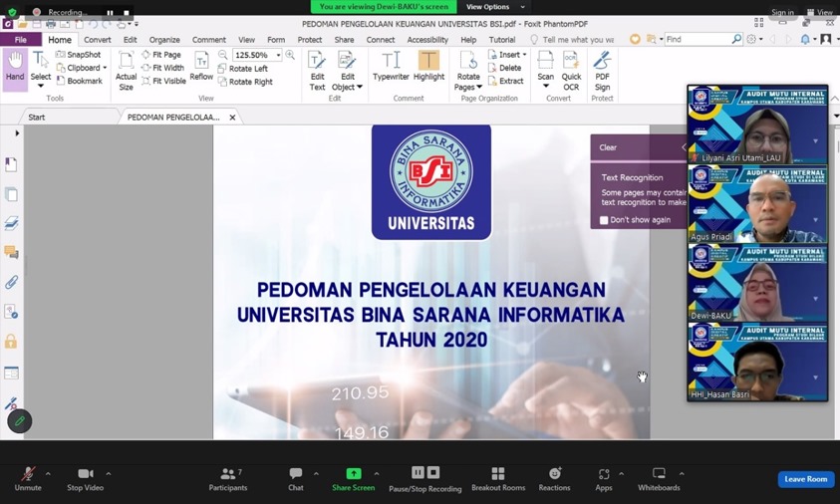The height and width of the screenshot is (504, 840).
Task: Run Quick OCR
Action: point(571,72)
